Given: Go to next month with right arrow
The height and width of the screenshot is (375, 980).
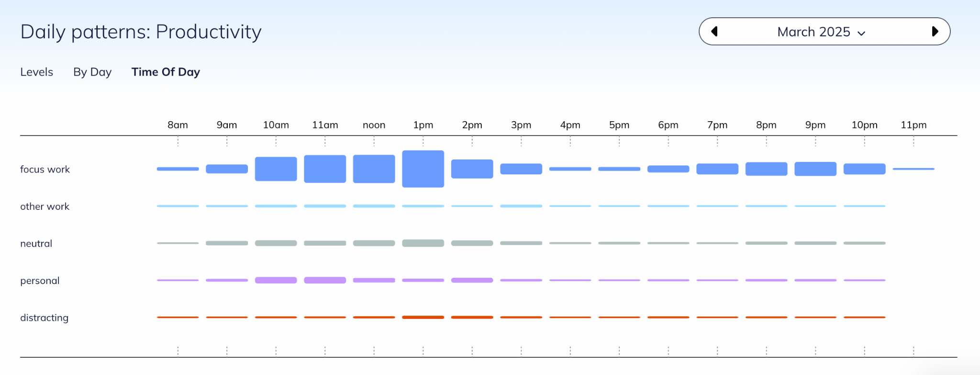Looking at the screenshot, I should (x=935, y=32).
